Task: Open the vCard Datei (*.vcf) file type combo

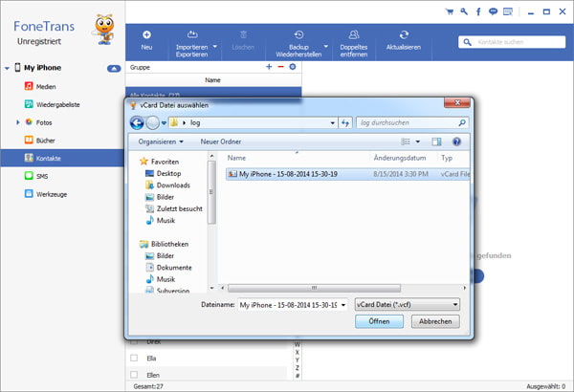Action: tap(408, 305)
